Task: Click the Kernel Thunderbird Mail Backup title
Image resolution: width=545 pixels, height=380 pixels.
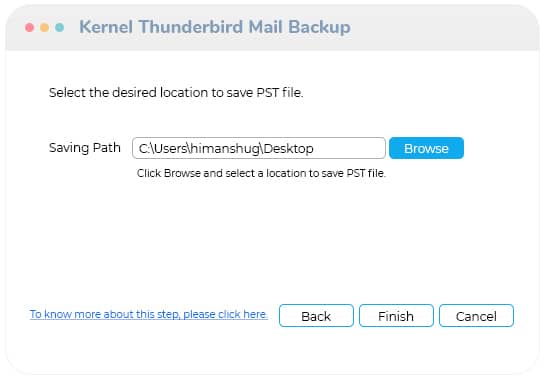Action: pyautogui.click(x=215, y=27)
